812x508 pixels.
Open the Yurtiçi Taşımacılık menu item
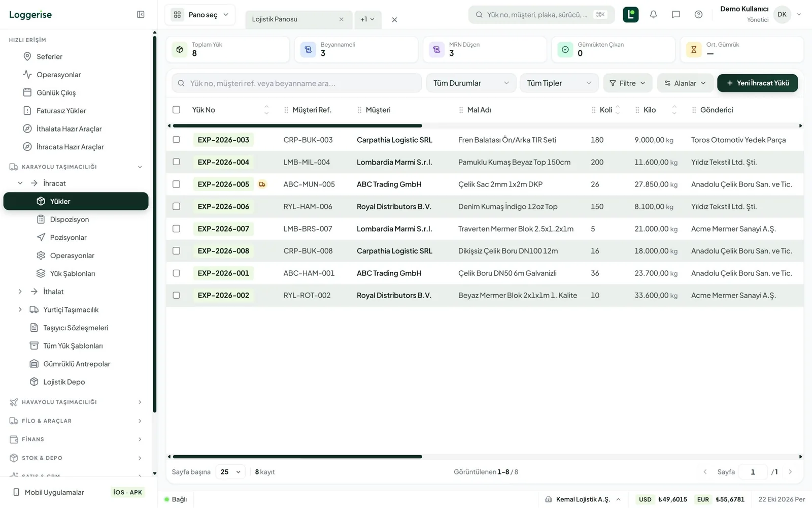[71, 310]
